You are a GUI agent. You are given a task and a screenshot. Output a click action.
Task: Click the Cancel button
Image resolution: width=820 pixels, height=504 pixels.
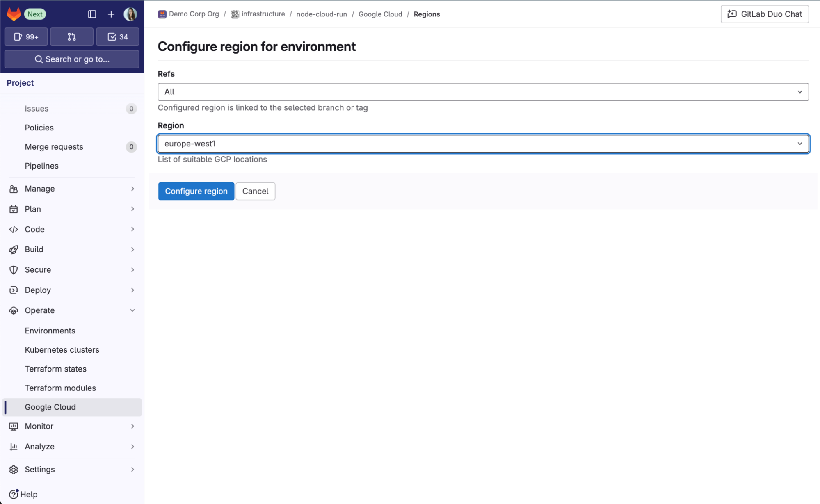[x=256, y=191]
